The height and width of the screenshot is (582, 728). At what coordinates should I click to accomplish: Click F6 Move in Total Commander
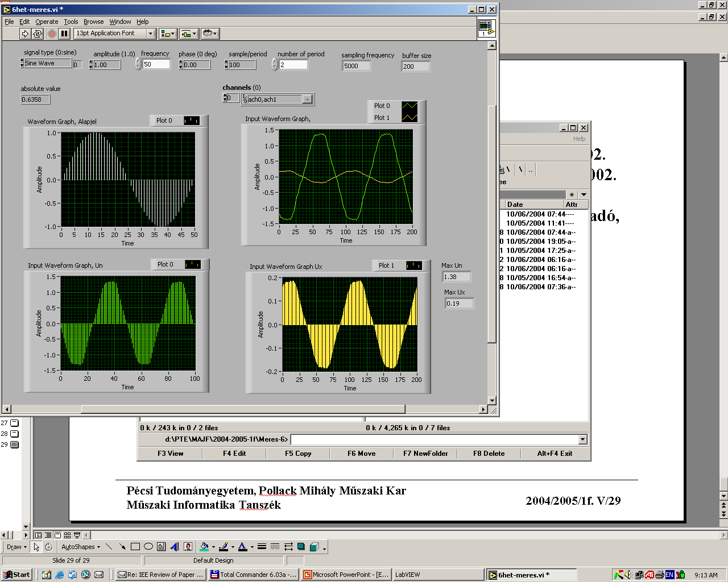(362, 454)
